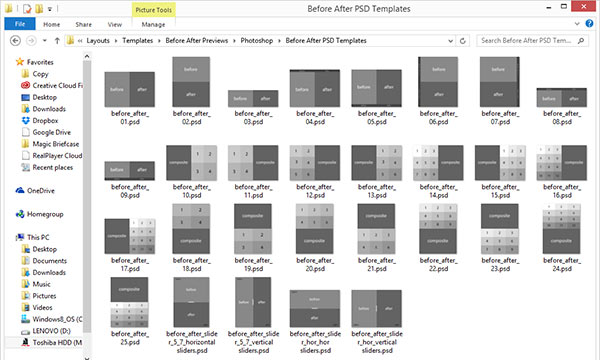Select before_after_slider_hor_vertical sliders.psd thumbnail
The height and width of the screenshot is (360, 600).
click(377, 308)
